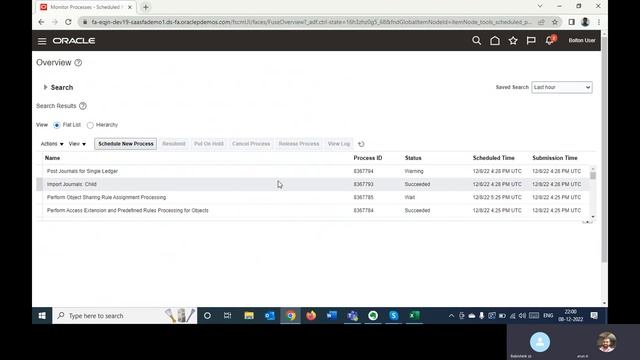Open Skype from the taskbar

tap(393, 316)
